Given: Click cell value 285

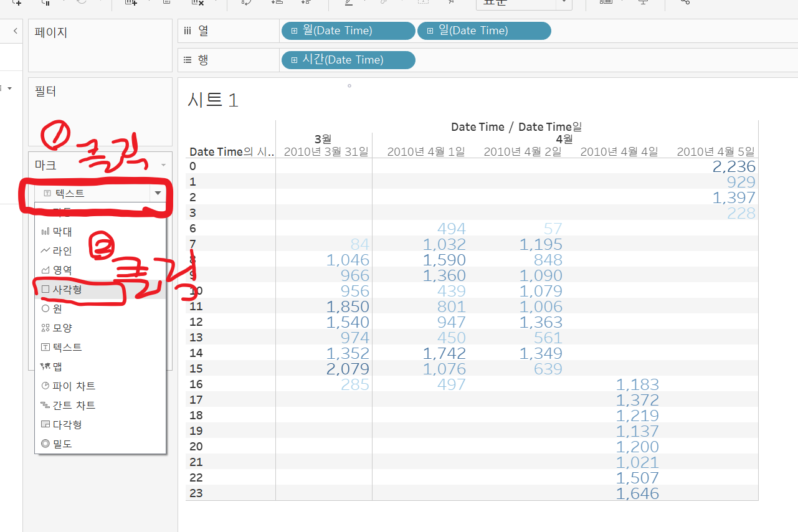Looking at the screenshot, I should 355,384.
